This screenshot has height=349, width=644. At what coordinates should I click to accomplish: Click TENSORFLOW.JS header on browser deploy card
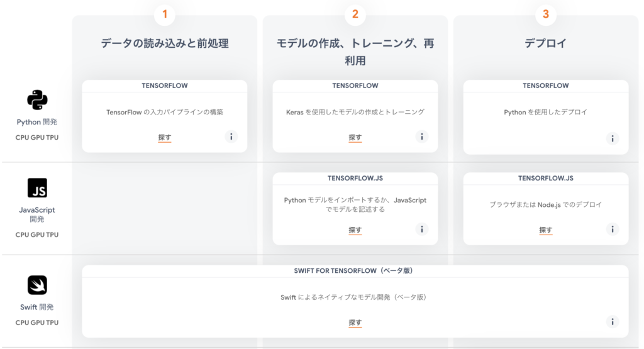[546, 178]
